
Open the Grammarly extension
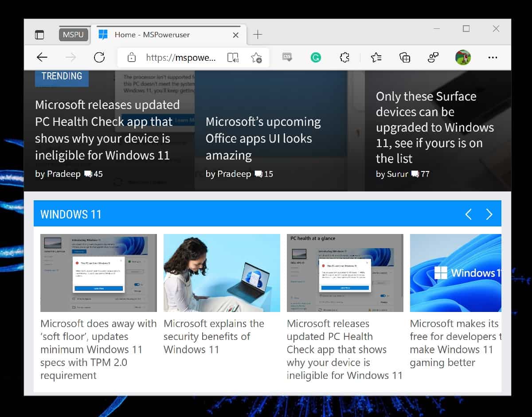[316, 57]
